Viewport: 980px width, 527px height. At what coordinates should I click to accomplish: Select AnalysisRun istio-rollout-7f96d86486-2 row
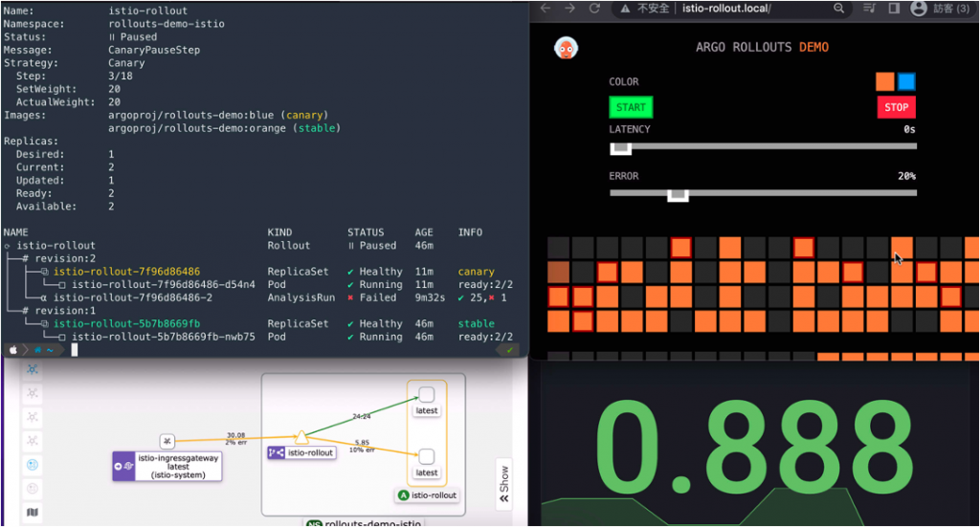click(x=132, y=297)
